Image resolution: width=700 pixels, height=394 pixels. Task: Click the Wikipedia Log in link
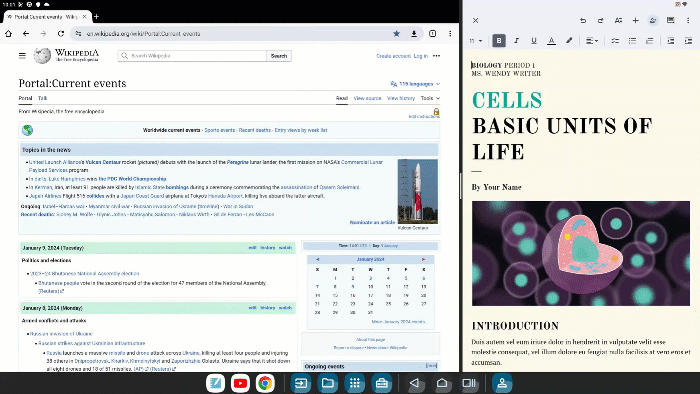point(421,56)
